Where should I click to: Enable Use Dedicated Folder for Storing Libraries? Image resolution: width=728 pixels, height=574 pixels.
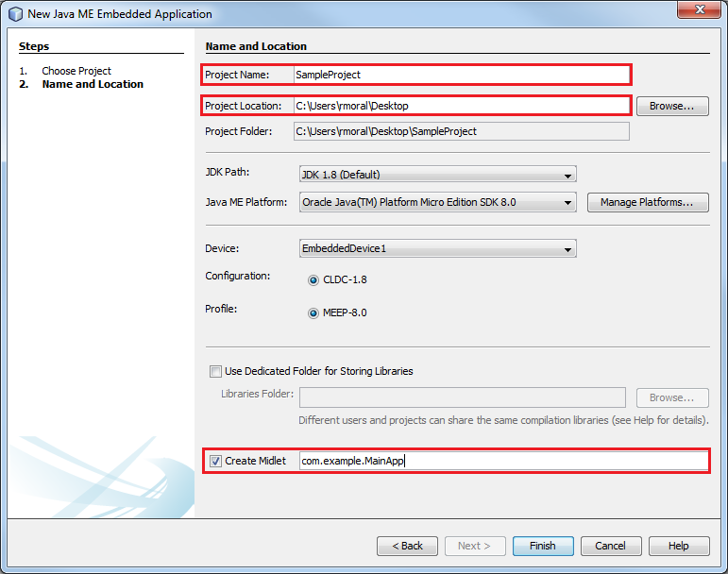click(x=215, y=371)
